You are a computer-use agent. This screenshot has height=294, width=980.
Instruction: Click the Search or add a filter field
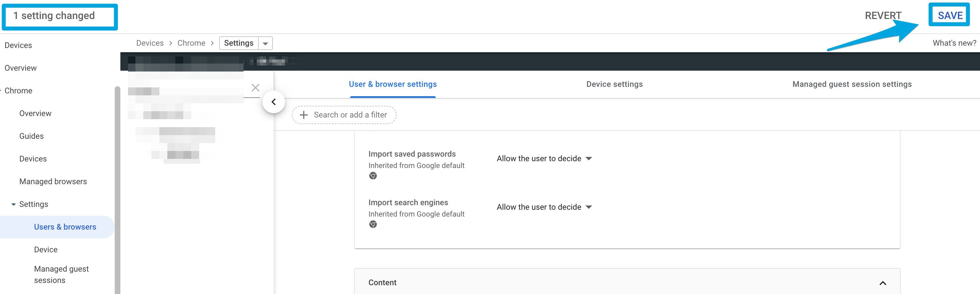pyautogui.click(x=344, y=115)
